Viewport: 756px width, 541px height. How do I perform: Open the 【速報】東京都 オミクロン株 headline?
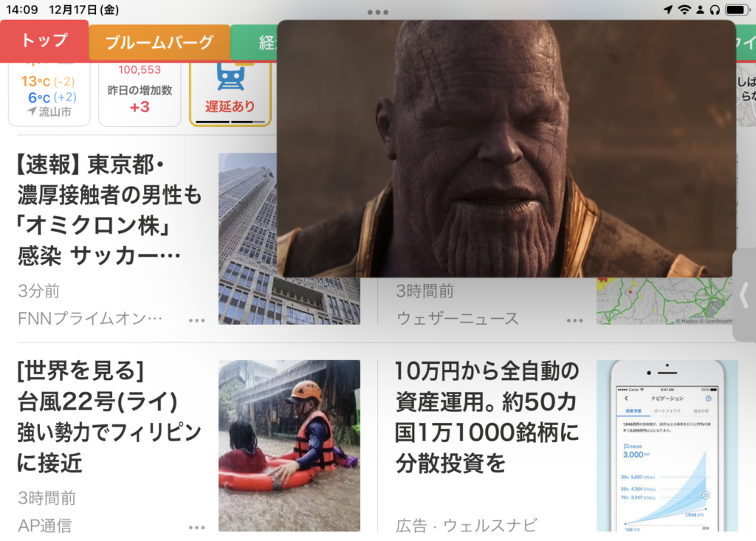coord(110,210)
